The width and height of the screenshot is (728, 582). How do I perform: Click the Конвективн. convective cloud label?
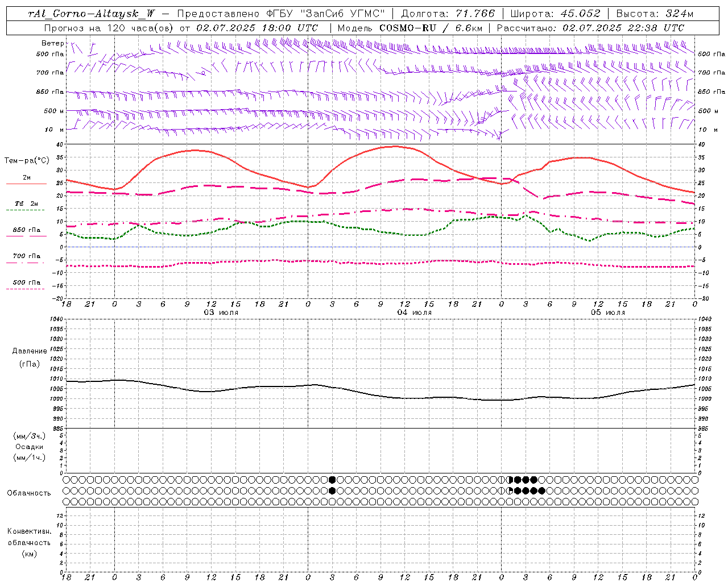point(30,531)
